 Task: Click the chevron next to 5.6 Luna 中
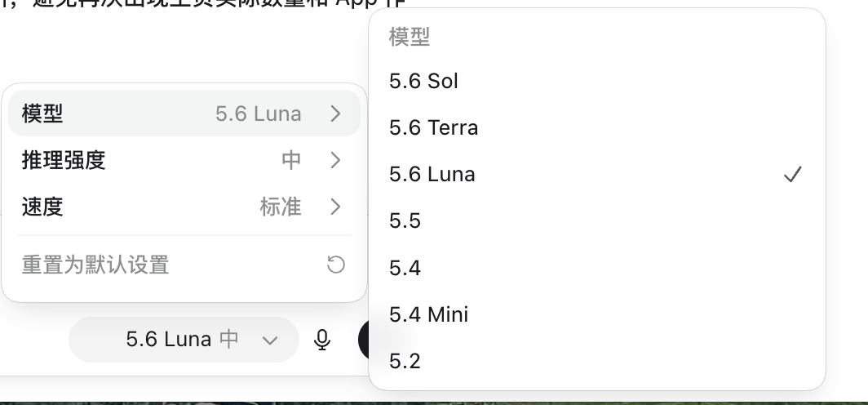(269, 340)
